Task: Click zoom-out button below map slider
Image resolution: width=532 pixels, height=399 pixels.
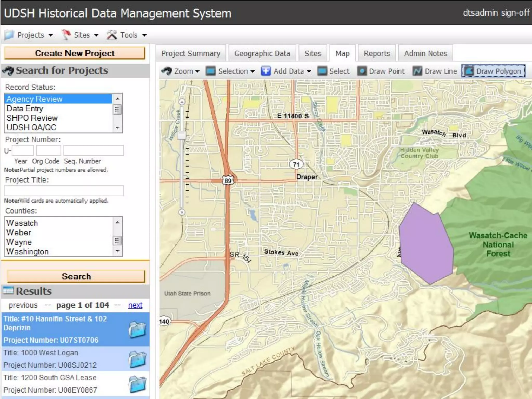Action: coord(182,212)
